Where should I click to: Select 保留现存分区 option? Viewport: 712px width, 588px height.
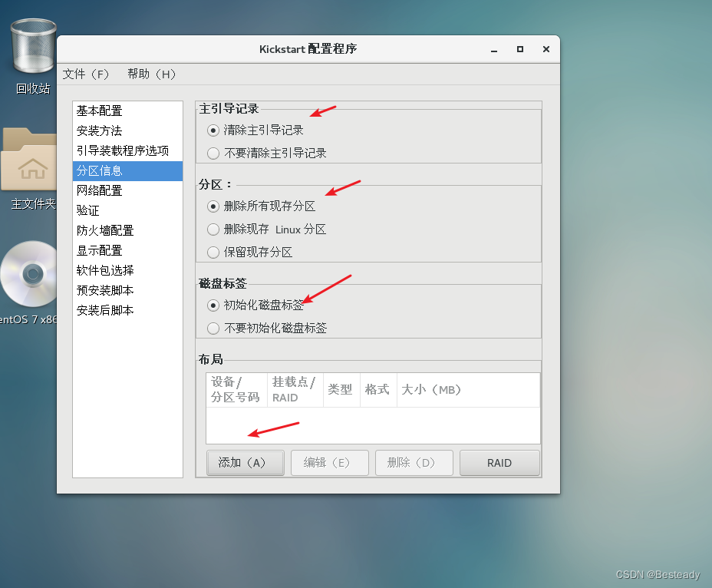(x=213, y=252)
